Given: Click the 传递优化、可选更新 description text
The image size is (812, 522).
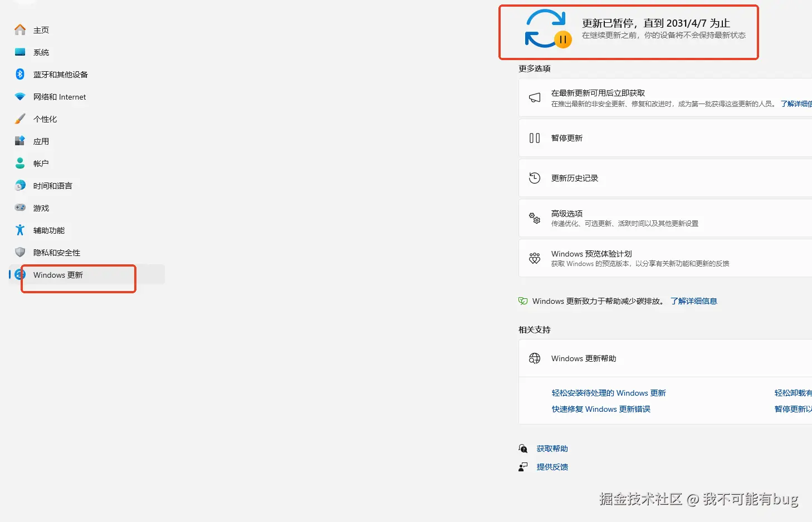Looking at the screenshot, I should (x=625, y=224).
